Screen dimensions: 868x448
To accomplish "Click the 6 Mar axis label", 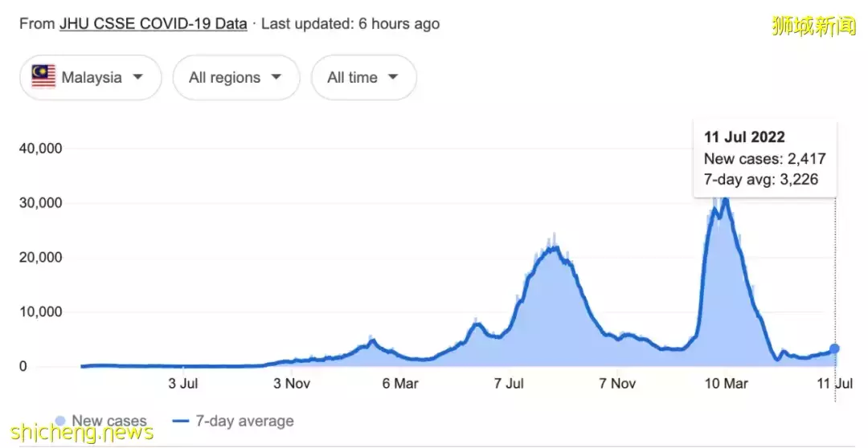I will click(x=400, y=384).
